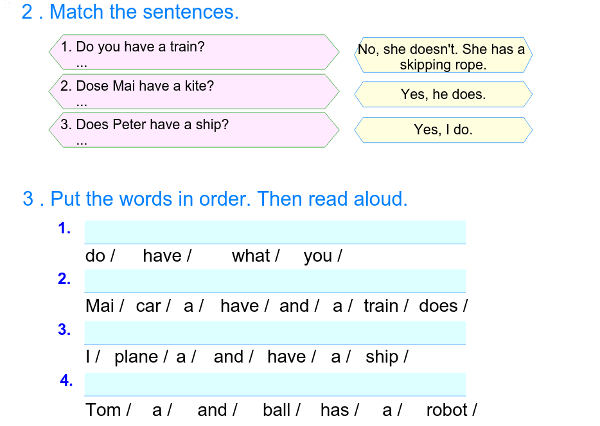Activate the input line for sentence 3
600x426 pixels.
coord(275,332)
